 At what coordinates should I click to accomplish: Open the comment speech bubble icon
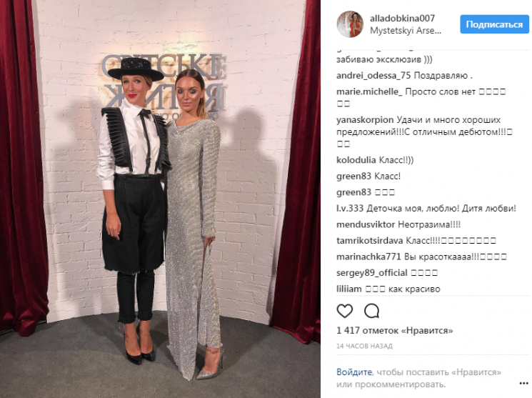pos(371,311)
